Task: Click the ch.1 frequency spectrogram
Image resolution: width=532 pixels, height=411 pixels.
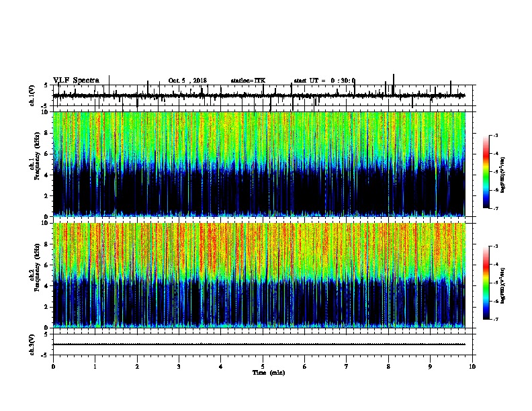Action: [259, 164]
